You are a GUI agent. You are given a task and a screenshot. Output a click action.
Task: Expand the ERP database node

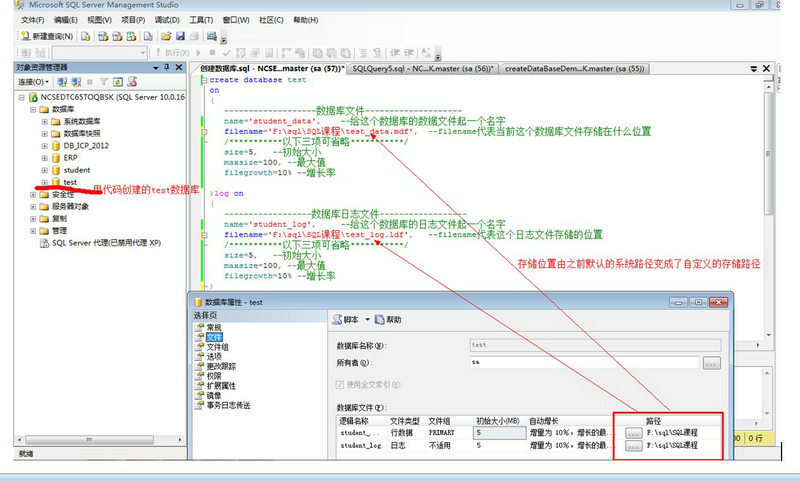point(44,158)
